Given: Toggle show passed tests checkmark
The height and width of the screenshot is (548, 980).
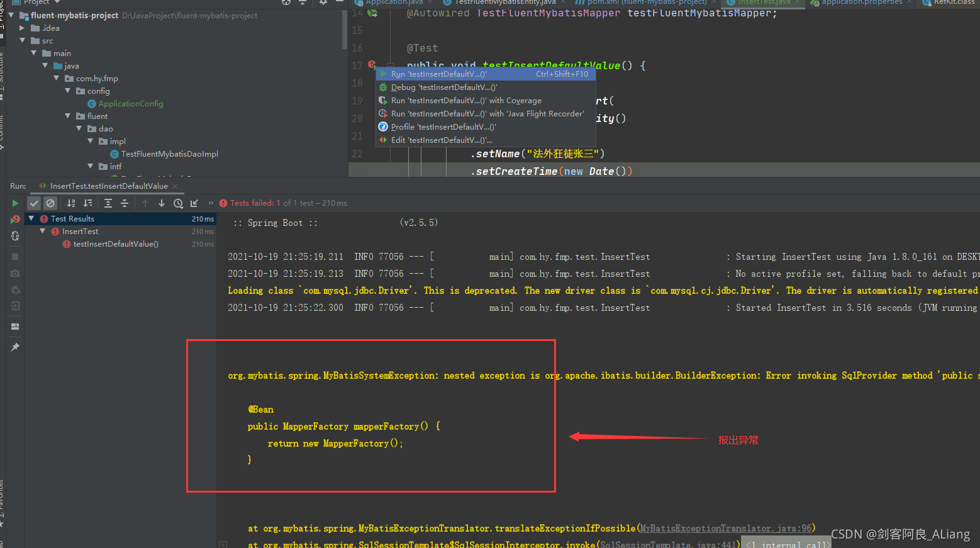Looking at the screenshot, I should coord(34,203).
